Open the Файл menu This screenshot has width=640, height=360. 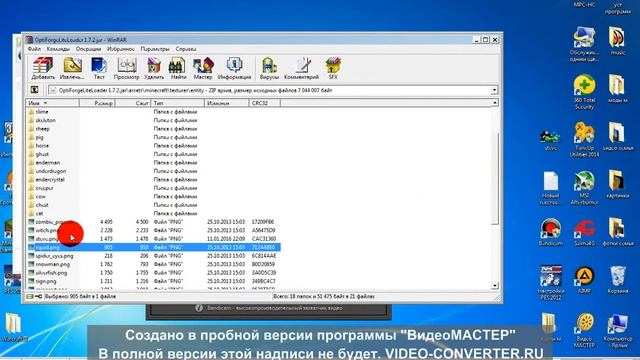34,49
